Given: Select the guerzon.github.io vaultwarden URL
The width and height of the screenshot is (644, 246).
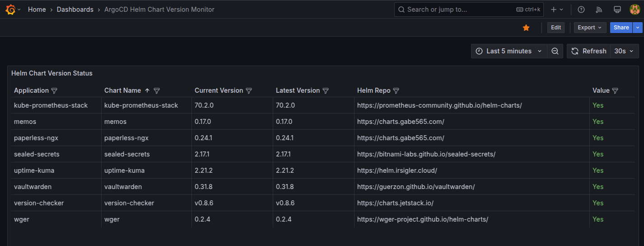Looking at the screenshot, I should pos(416,187).
